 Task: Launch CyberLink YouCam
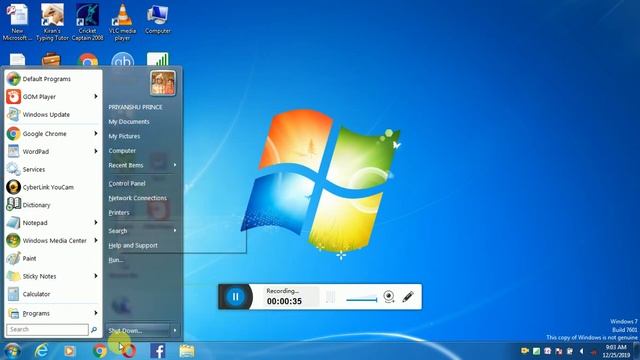click(53, 187)
